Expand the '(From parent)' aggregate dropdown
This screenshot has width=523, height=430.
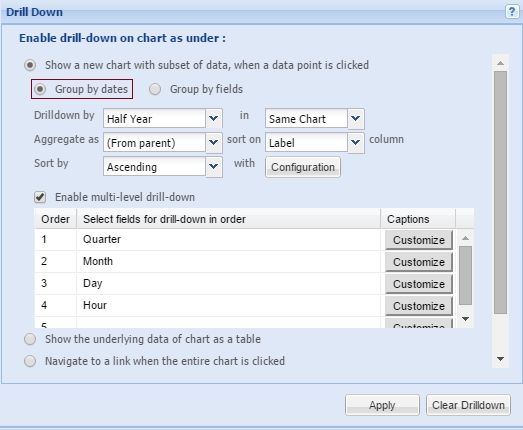tap(214, 143)
